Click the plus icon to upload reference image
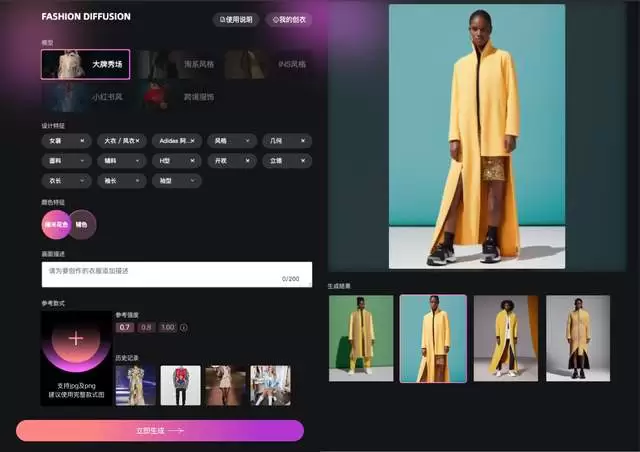This screenshot has height=452, width=640. 76,338
